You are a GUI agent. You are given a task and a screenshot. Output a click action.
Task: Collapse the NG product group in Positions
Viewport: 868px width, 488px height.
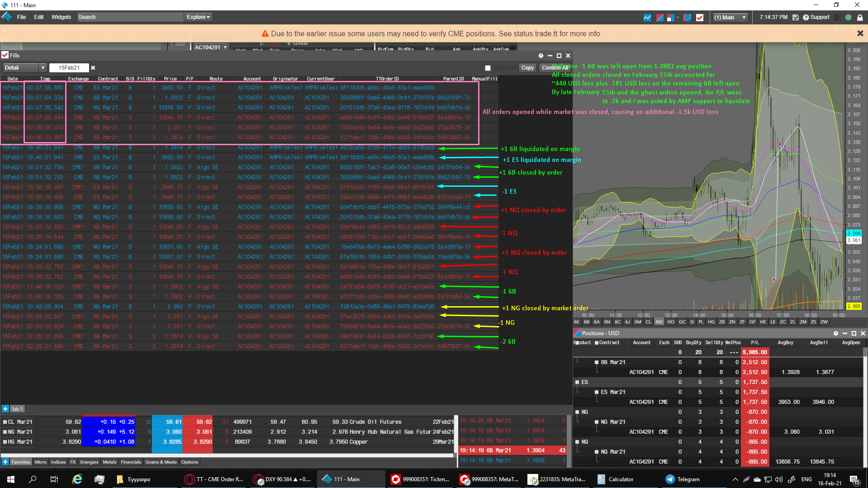(x=577, y=412)
